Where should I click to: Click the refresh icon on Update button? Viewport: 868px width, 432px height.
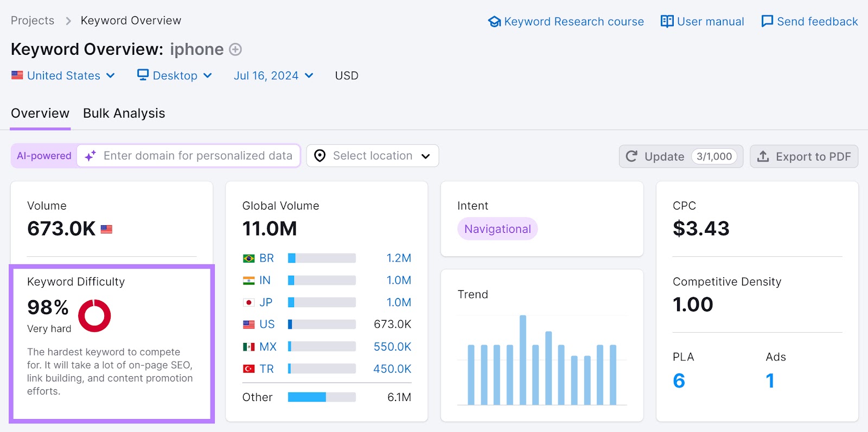[x=631, y=156]
